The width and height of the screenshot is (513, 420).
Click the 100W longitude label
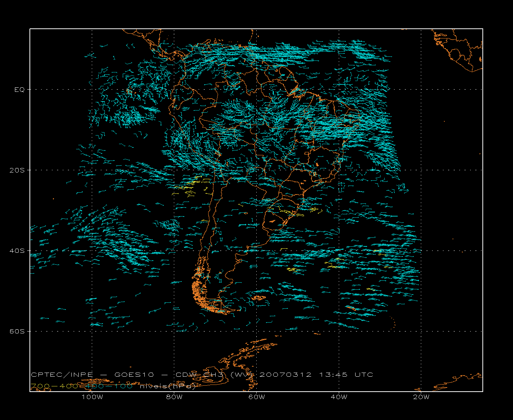click(92, 397)
